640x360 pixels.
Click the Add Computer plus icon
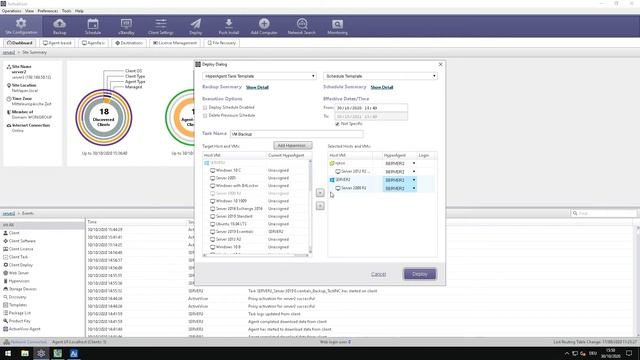point(264,26)
